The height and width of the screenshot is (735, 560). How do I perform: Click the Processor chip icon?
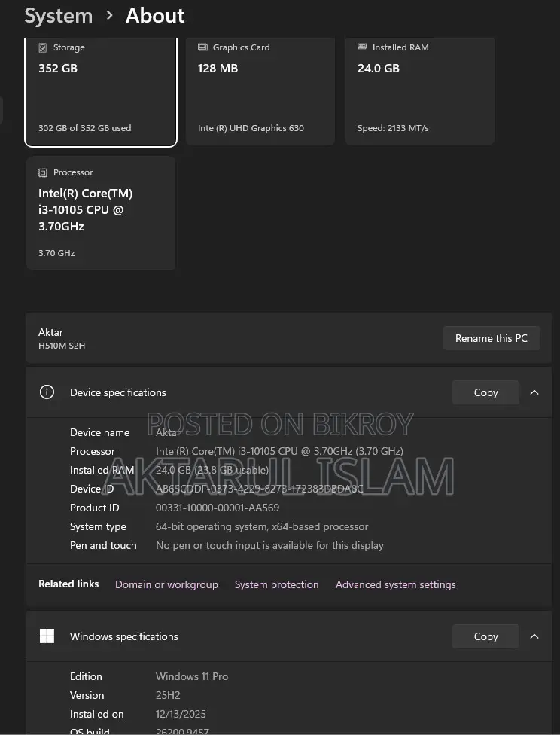coord(43,172)
